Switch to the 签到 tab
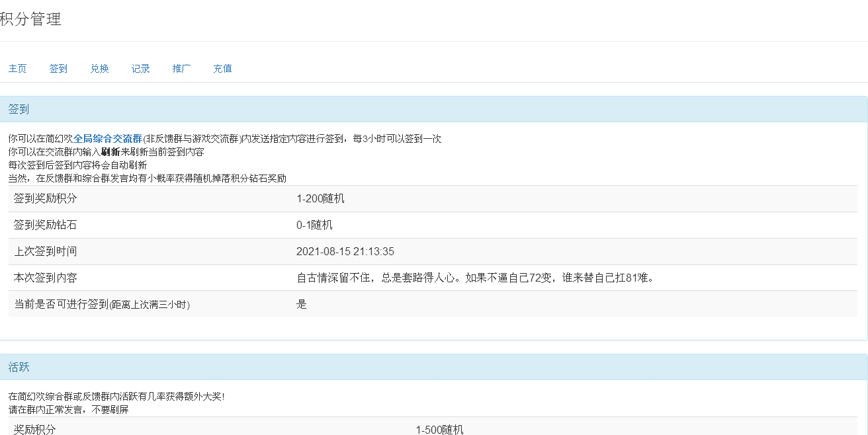This screenshot has height=435, width=868. (x=58, y=69)
